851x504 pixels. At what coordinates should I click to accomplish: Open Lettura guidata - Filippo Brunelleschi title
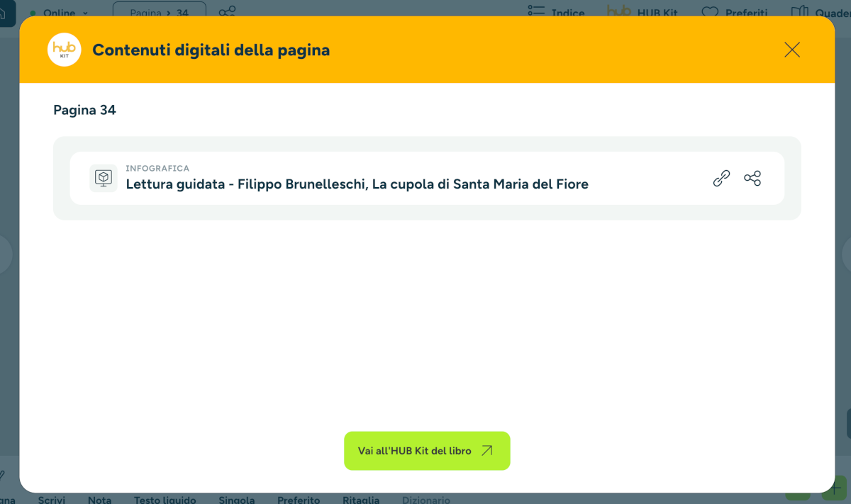tap(357, 184)
